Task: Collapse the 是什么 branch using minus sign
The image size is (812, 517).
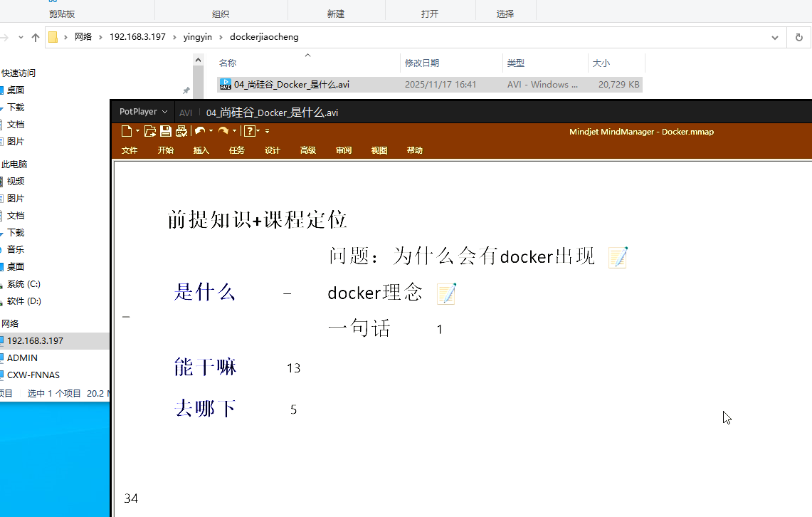Action: [x=287, y=293]
